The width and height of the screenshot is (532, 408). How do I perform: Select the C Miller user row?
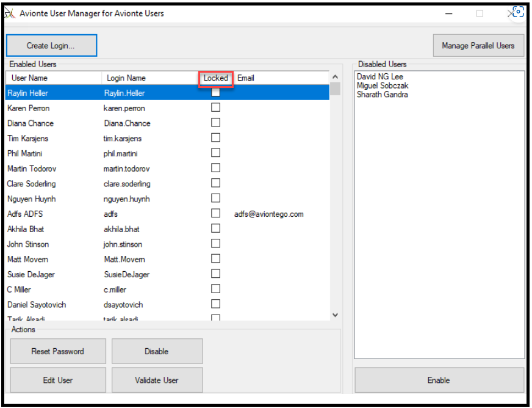[167, 290]
